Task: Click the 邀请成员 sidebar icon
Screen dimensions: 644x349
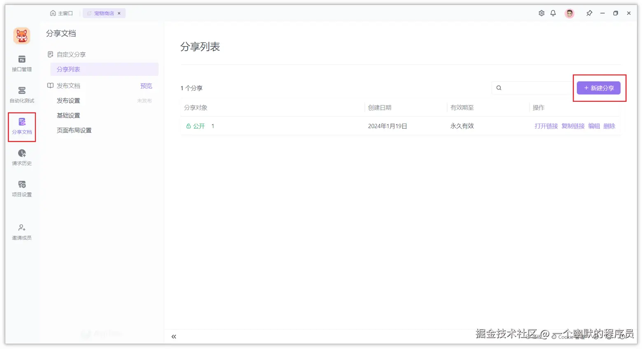Action: point(21,232)
